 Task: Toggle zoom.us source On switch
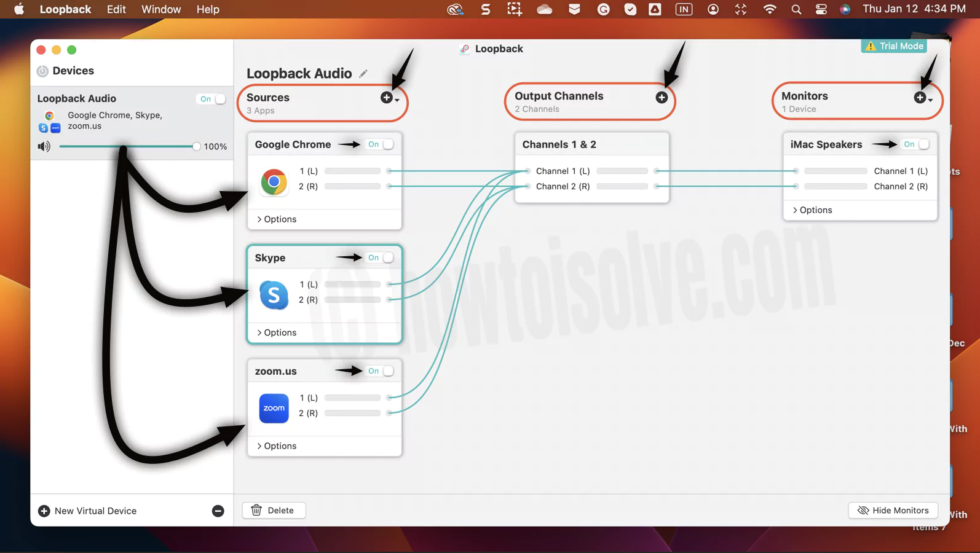tap(379, 371)
